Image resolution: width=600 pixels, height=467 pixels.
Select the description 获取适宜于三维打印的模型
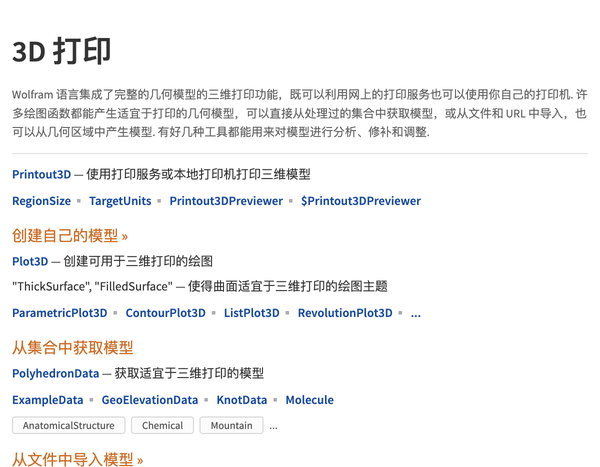coord(189,373)
